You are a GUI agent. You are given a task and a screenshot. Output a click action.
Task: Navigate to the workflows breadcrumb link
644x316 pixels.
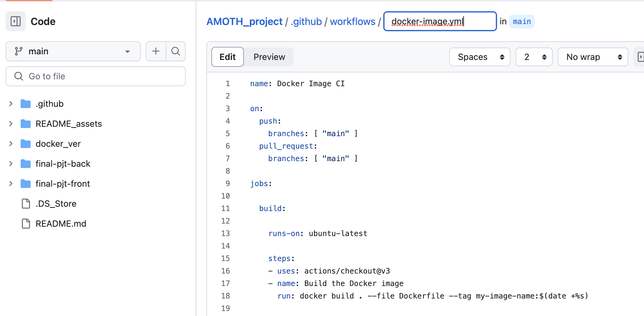pos(353,21)
